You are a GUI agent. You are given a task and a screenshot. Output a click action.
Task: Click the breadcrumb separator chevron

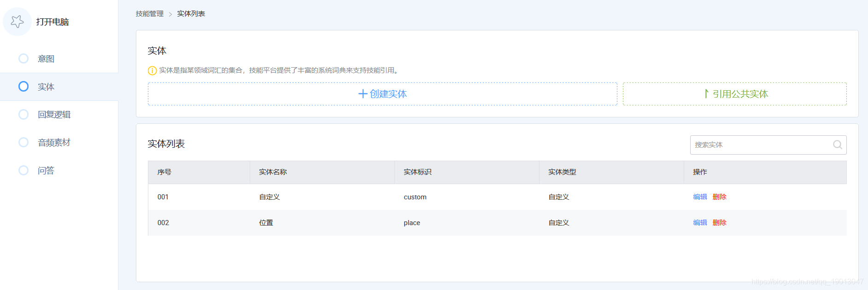pos(170,14)
